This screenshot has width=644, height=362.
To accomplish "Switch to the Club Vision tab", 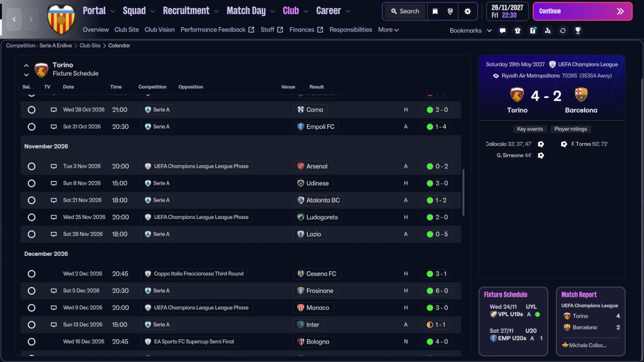I will [x=159, y=30].
